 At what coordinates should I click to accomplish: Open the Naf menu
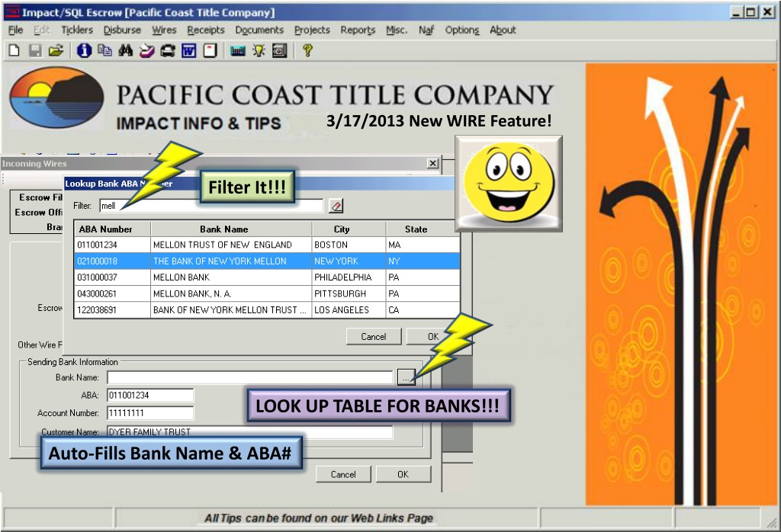click(x=426, y=30)
